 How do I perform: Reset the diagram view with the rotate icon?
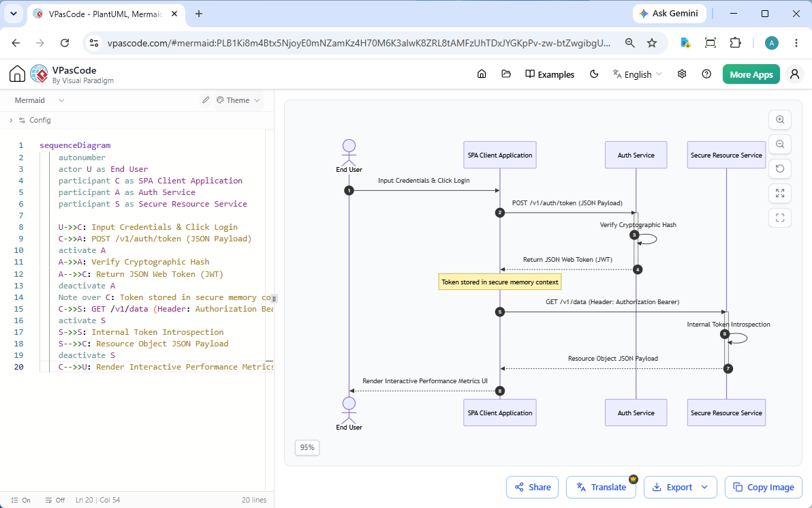(780, 168)
